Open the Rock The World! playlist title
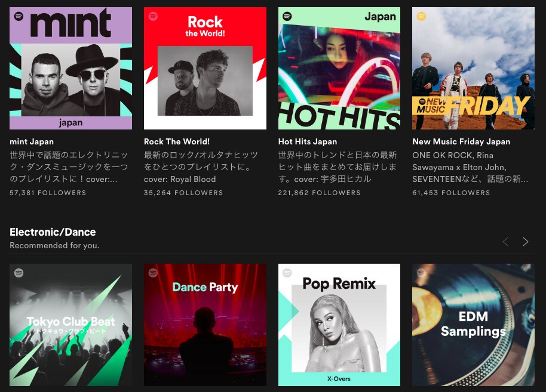The height and width of the screenshot is (392, 546). [177, 141]
